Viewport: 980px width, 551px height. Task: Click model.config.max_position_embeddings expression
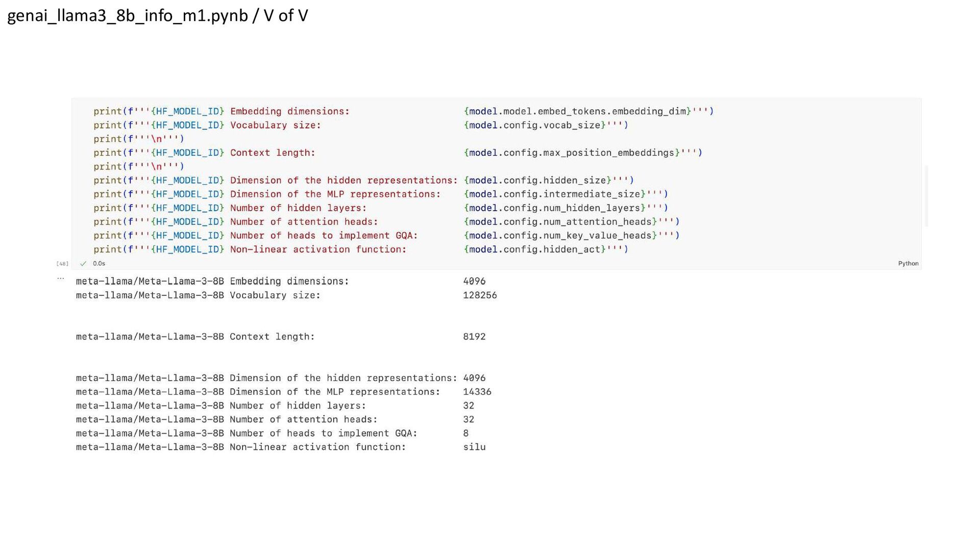(572, 153)
